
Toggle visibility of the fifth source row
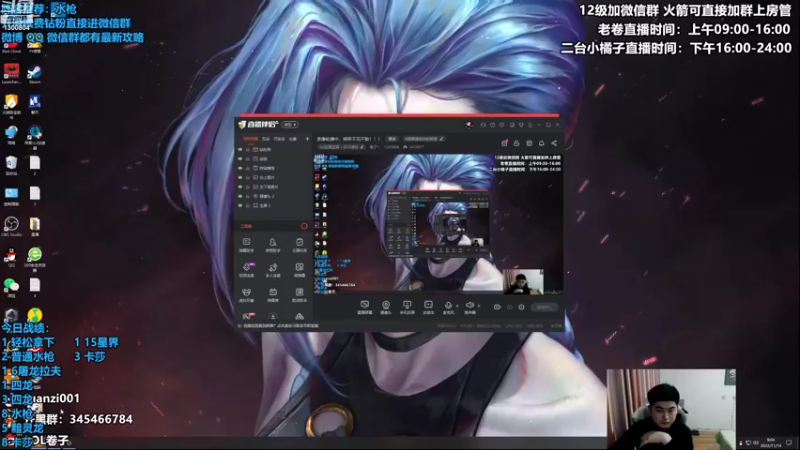(240, 187)
